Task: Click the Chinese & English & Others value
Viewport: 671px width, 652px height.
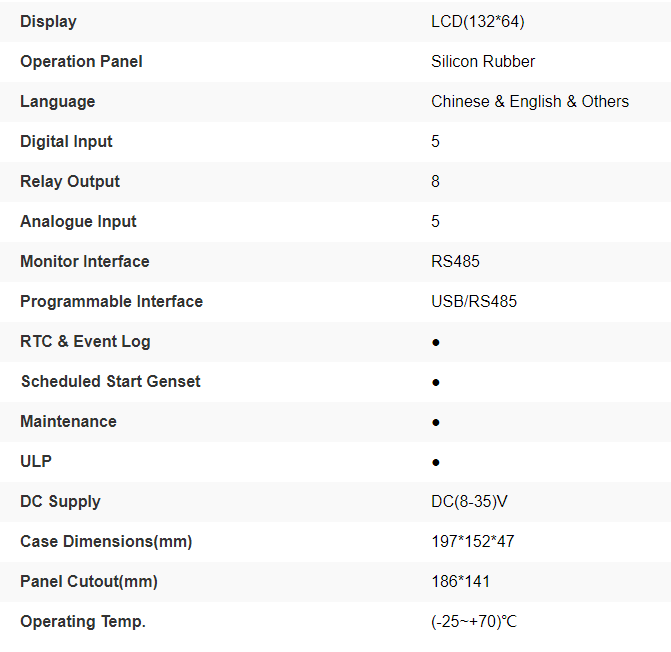Action: 530,101
